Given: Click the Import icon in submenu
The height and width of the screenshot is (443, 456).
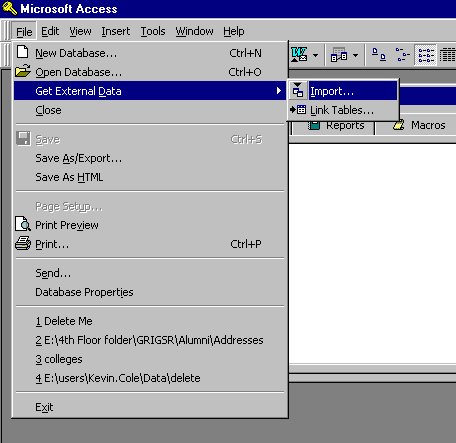Looking at the screenshot, I should 298,90.
